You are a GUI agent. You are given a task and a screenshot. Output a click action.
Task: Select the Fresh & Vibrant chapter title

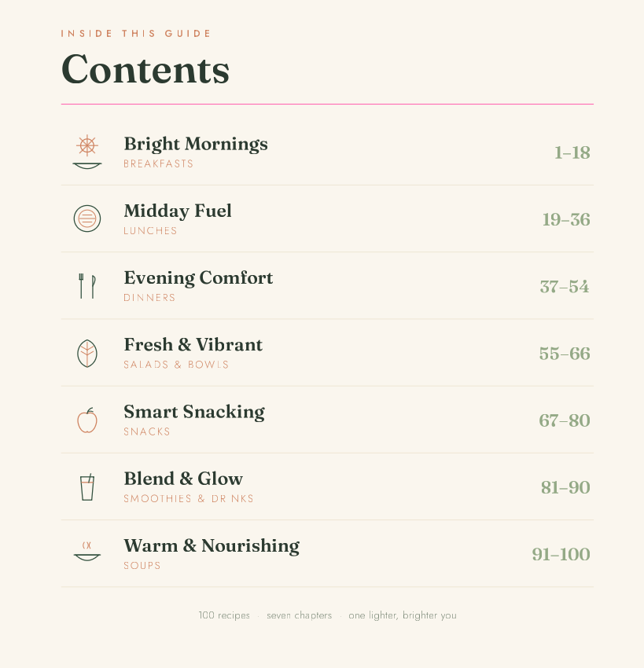point(193,345)
